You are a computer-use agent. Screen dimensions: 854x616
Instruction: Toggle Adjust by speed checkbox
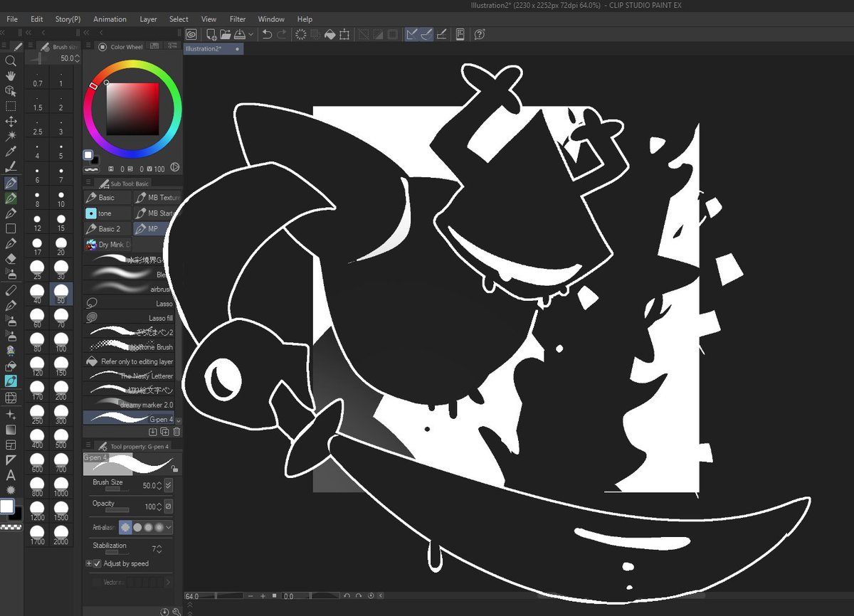pos(97,563)
